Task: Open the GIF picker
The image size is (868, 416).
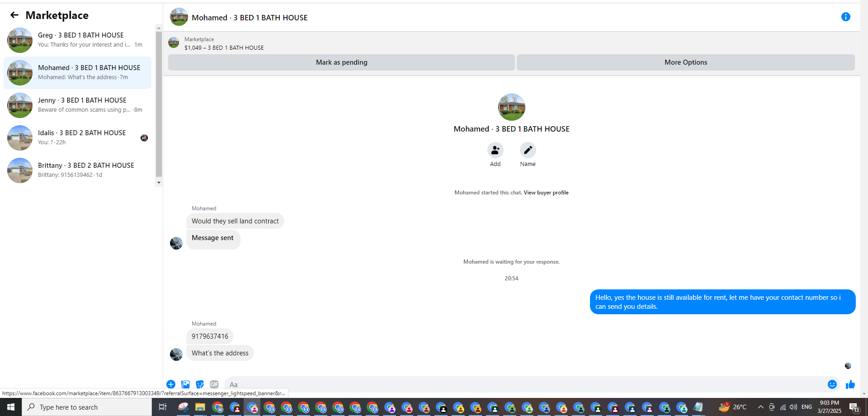Action: coord(214,384)
